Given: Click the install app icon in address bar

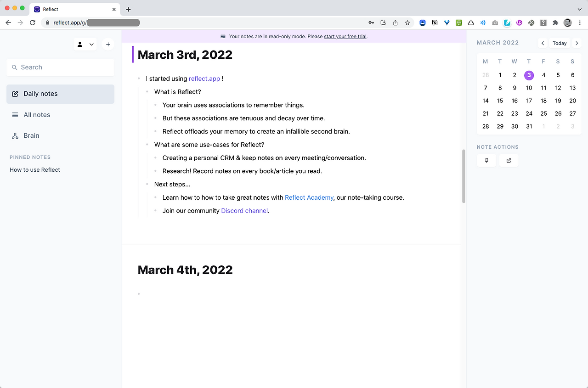Looking at the screenshot, I should 383,22.
